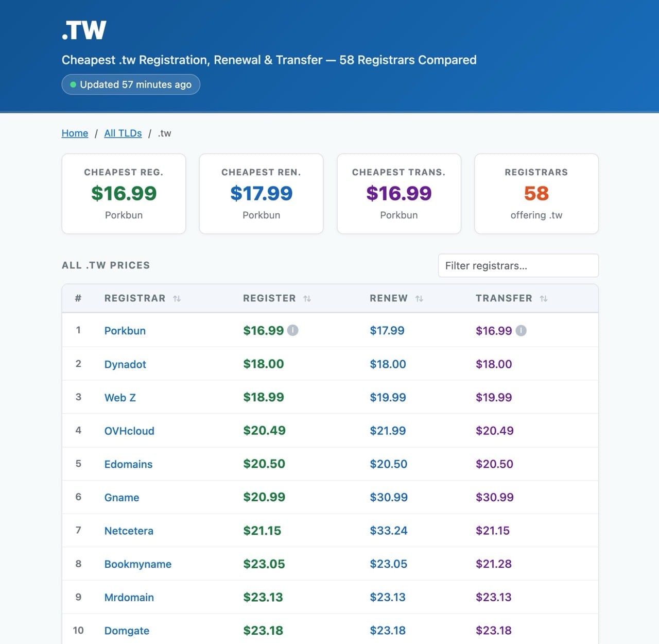This screenshot has height=644, width=659.
Task: Click info icon next to Porkbun register price
Action: (292, 330)
